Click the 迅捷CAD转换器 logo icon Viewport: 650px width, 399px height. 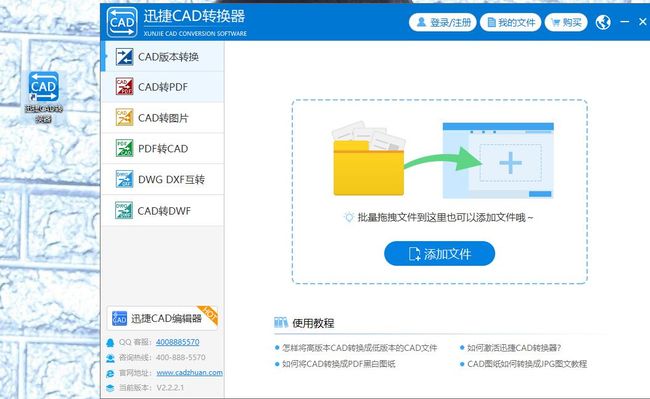pos(122,22)
